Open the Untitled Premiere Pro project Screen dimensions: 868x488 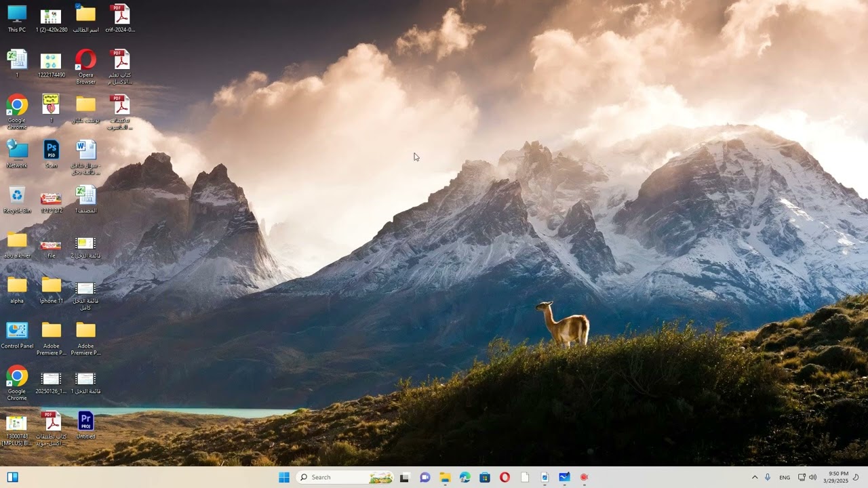pos(85,426)
